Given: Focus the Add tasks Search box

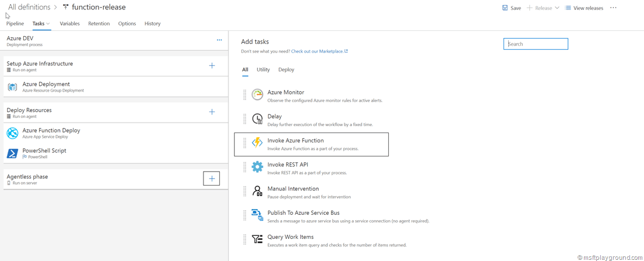Looking at the screenshot, I should click(x=536, y=44).
